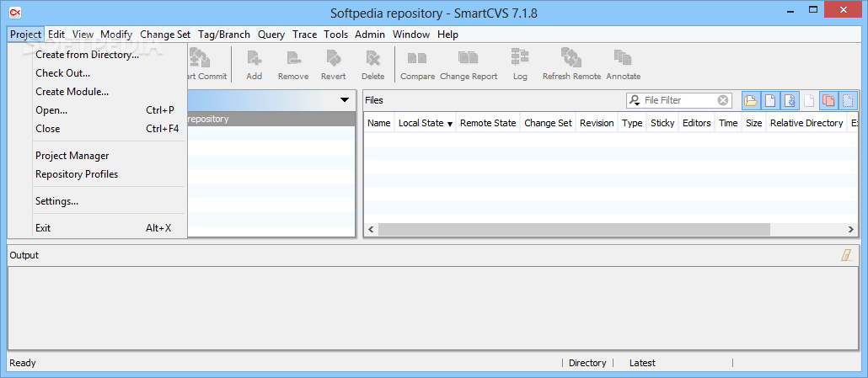Open the Tools menu
Screen dimensions: 868x378
click(336, 35)
